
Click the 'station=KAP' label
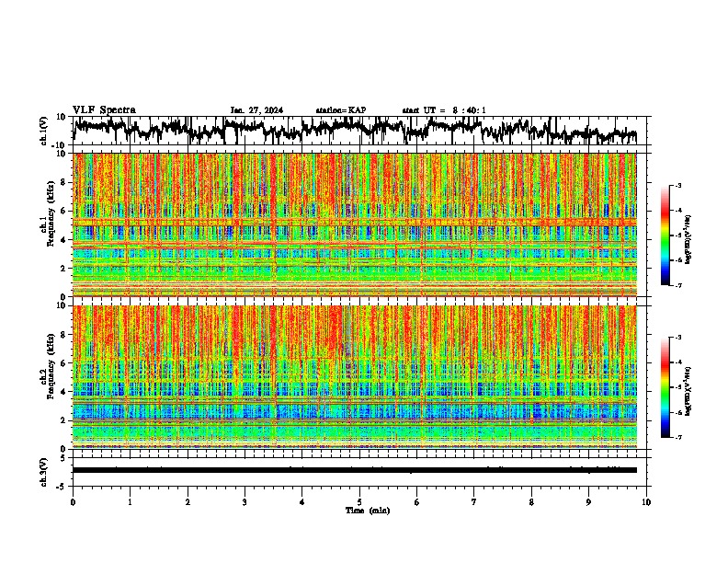point(340,110)
